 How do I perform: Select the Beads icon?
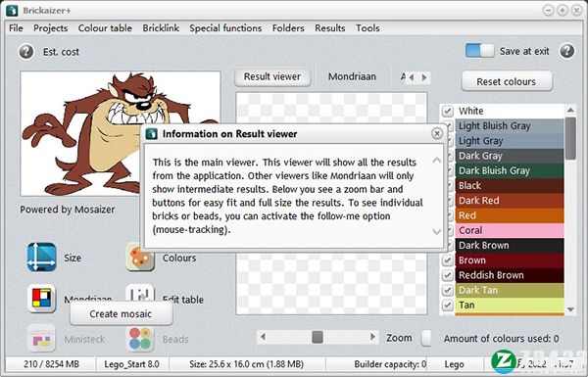coord(140,339)
